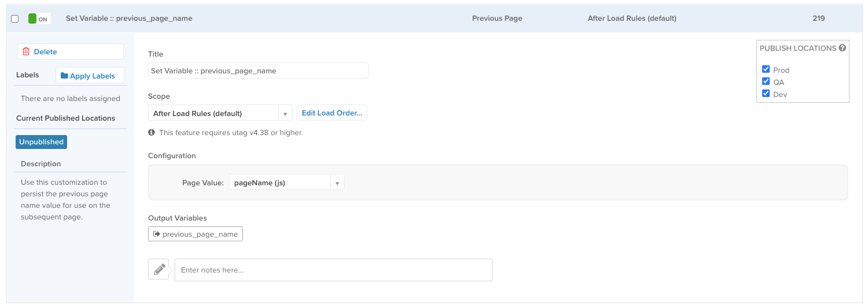
Task: Click the Publish Locations help question icon
Action: coord(843,48)
